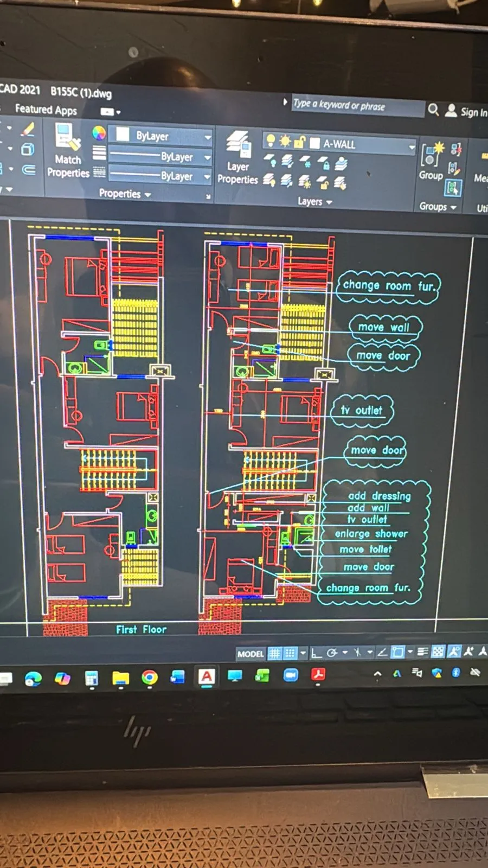Open the A-WALL layer dropdown
488x868 pixels.
[x=412, y=146]
